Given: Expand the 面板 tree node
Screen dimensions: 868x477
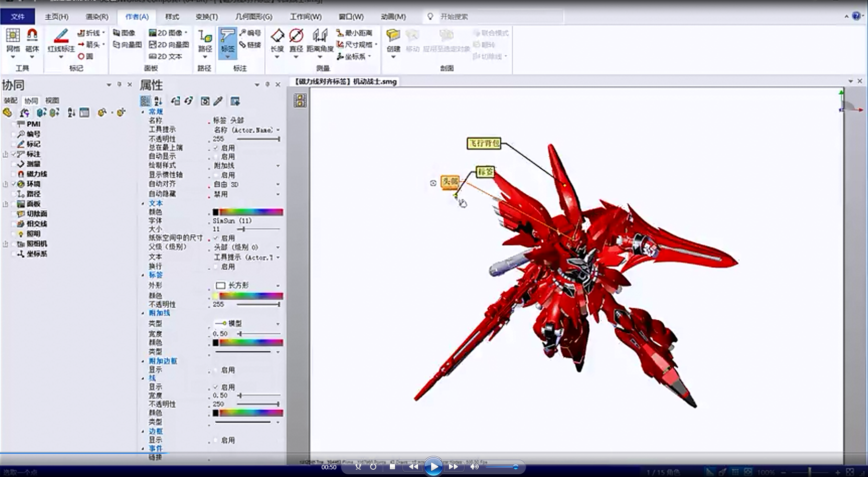Looking at the screenshot, I should pyautogui.click(x=6, y=204).
